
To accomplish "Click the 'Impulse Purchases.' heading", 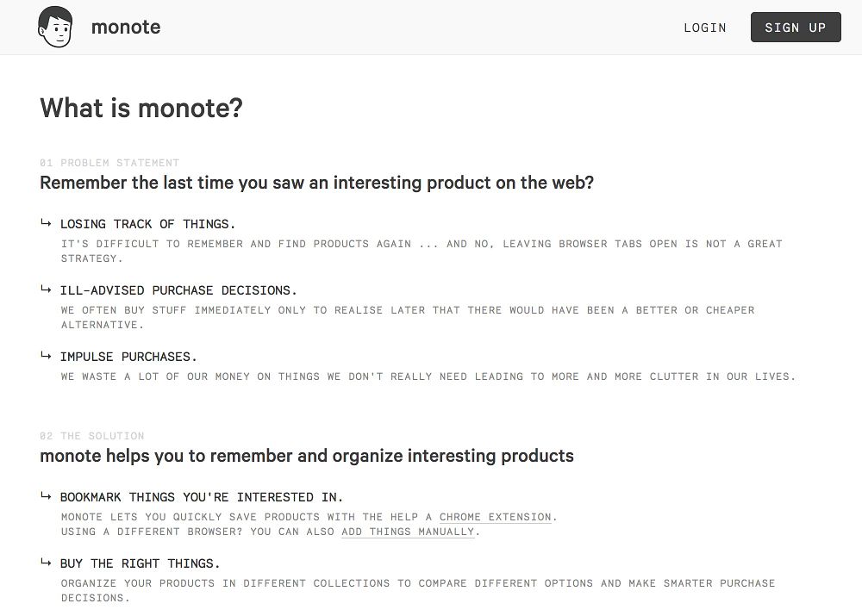I will [128, 357].
